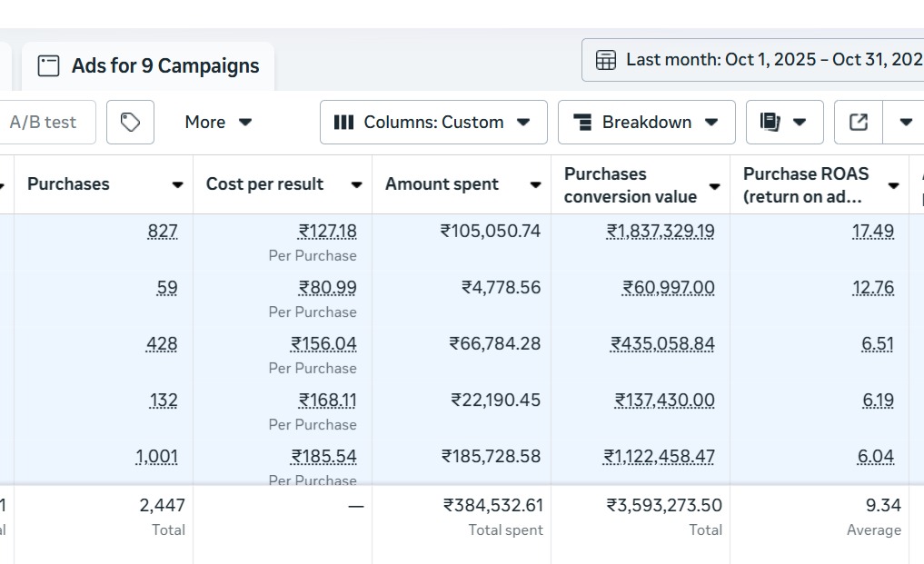Switch to Ads for 9 Campaigns tab
Screen dimensions: 924x564
point(164,65)
